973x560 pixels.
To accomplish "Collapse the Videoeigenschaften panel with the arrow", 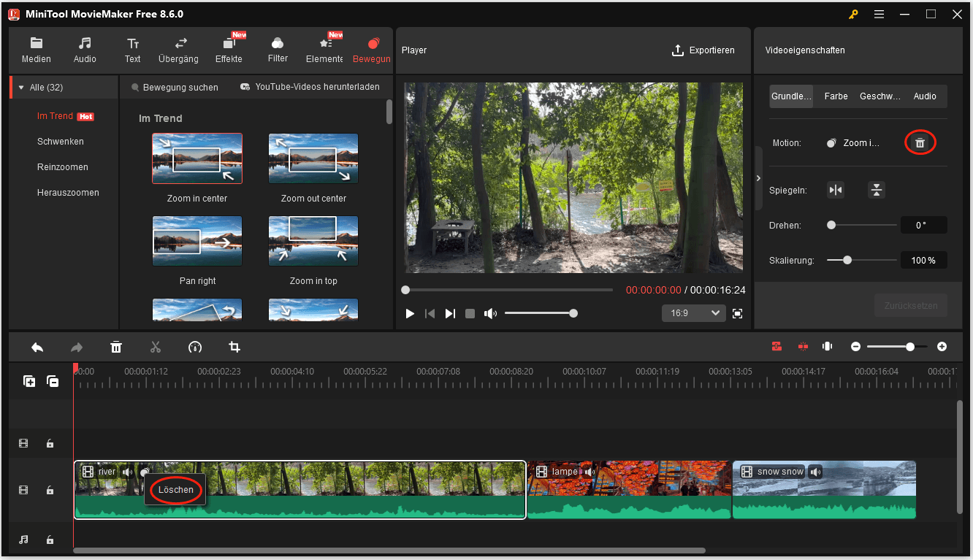I will click(758, 178).
